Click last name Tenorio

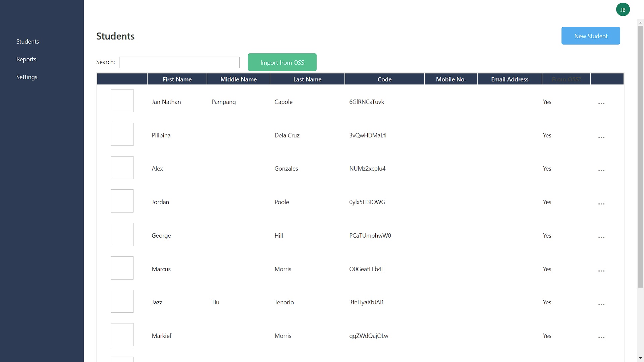(284, 302)
